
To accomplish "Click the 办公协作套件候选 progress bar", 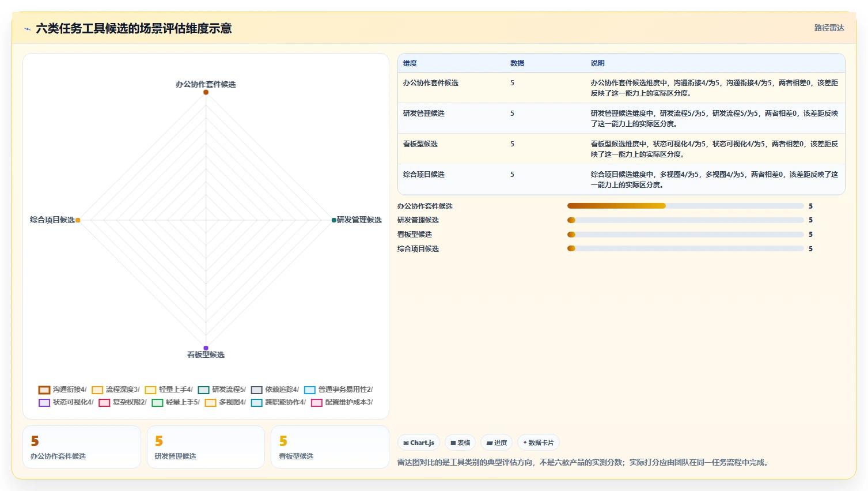I will click(685, 206).
